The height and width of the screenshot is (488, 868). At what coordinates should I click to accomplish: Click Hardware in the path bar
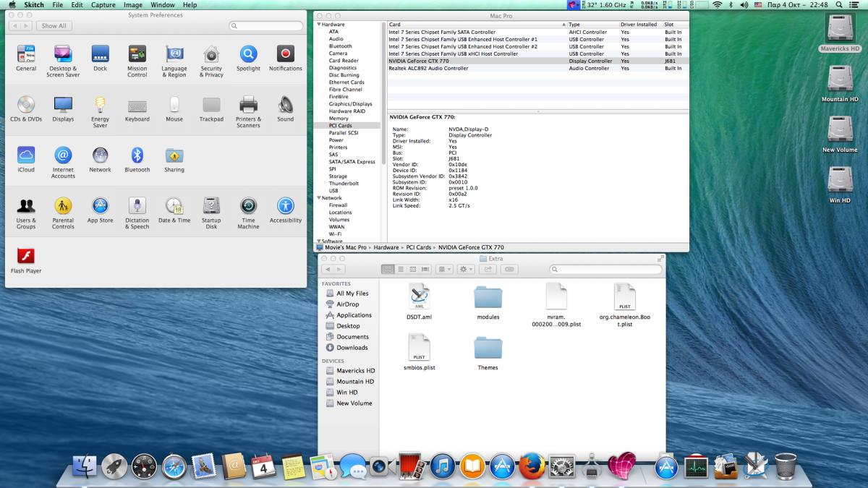click(x=386, y=247)
